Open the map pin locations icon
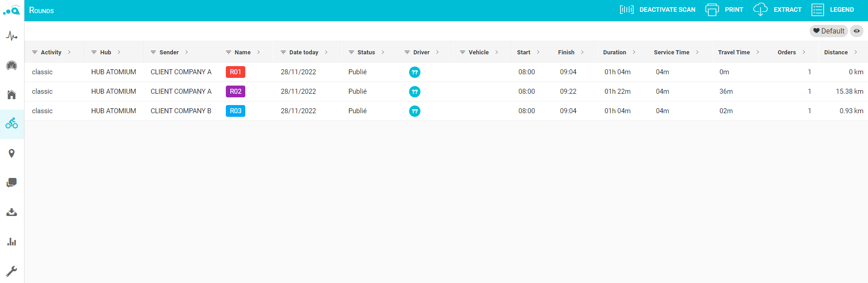Screen dimensions: 868x283 point(12,153)
